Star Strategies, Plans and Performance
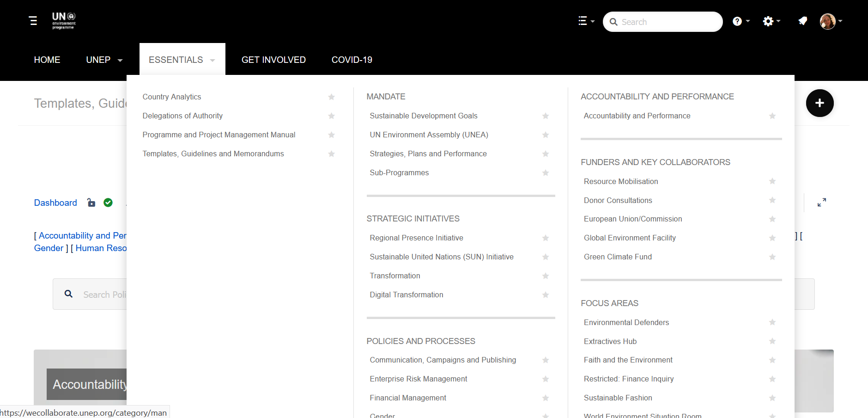The height and width of the screenshot is (418, 868). tap(546, 154)
